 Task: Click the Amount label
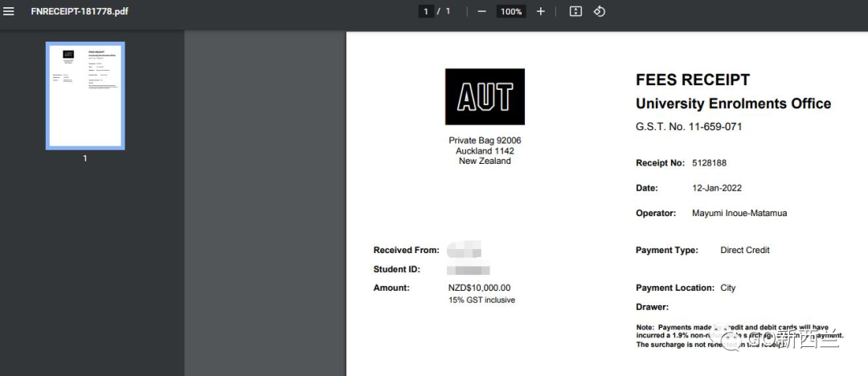pos(392,288)
